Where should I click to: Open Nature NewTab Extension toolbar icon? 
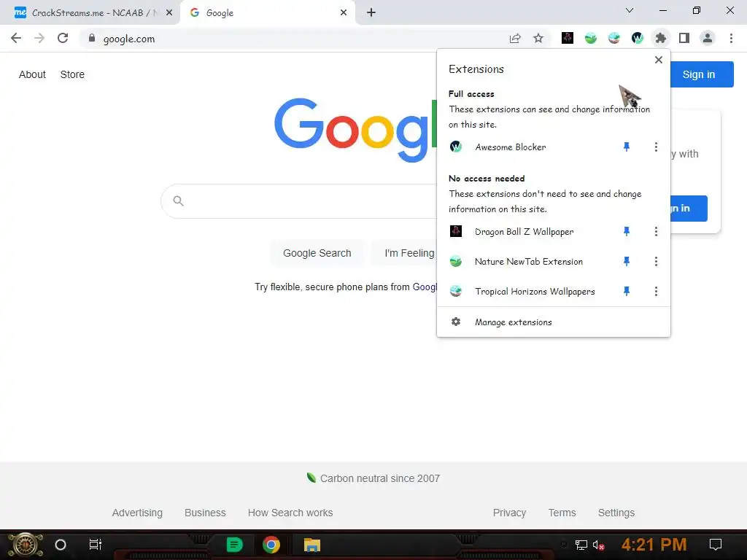click(x=591, y=38)
